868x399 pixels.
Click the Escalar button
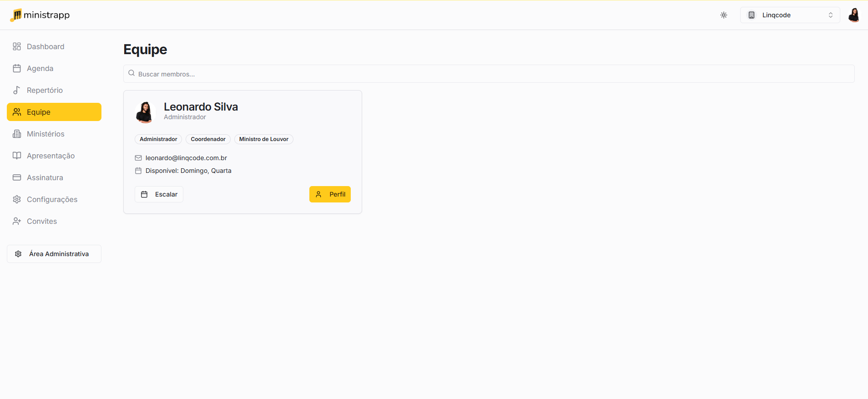159,194
